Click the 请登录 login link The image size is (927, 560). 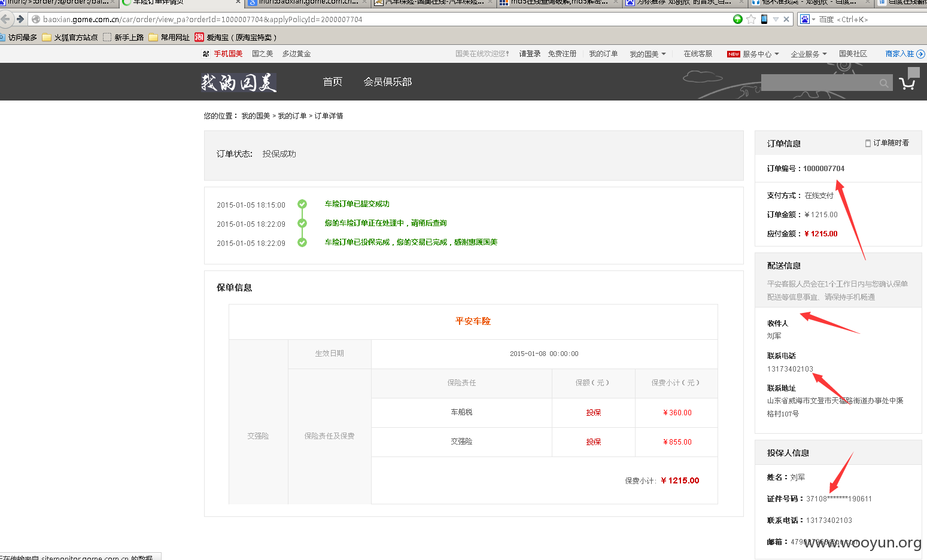click(530, 54)
